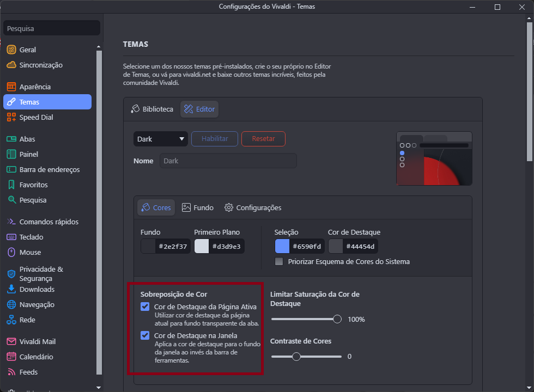The width and height of the screenshot is (534, 392).
Task: Click the Teclado keyboard icon
Action: pos(11,237)
